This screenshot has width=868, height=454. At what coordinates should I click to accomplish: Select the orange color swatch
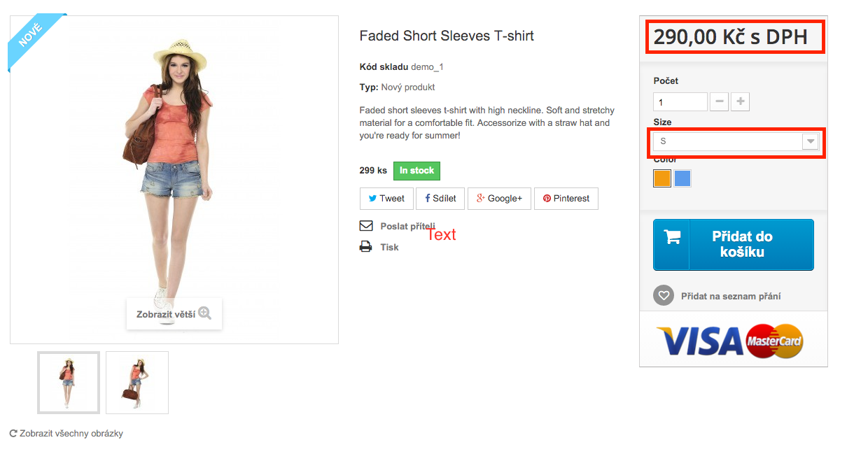point(662,178)
